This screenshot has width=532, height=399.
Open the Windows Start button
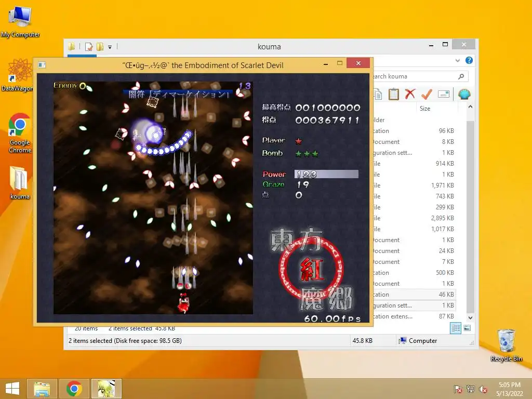12,389
